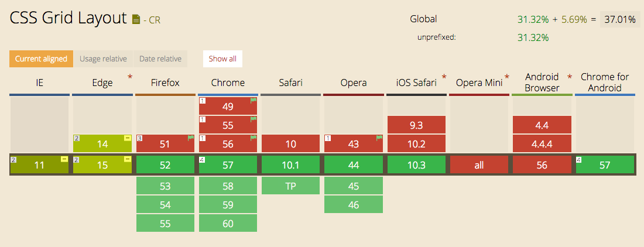Viewport: 644px width, 247px height.
Task: Click the yellow prefix icon on Edge 14
Action: (x=128, y=139)
